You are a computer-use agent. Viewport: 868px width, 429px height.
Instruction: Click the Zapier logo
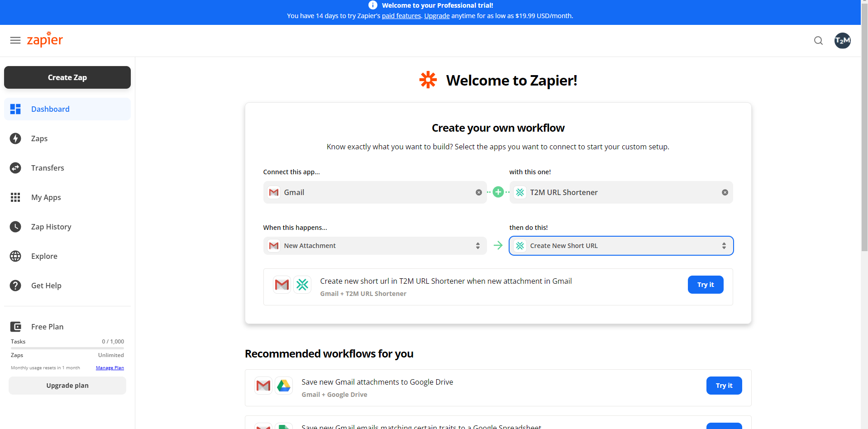45,40
